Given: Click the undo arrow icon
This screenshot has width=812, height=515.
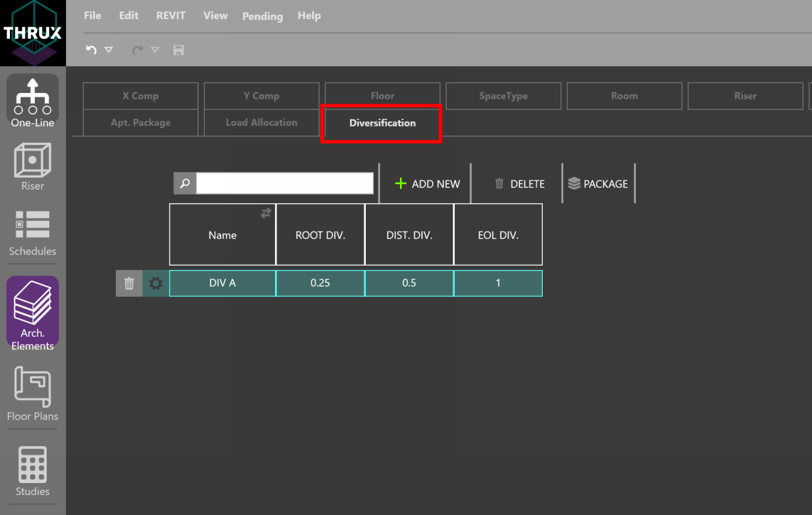Looking at the screenshot, I should click(x=91, y=50).
